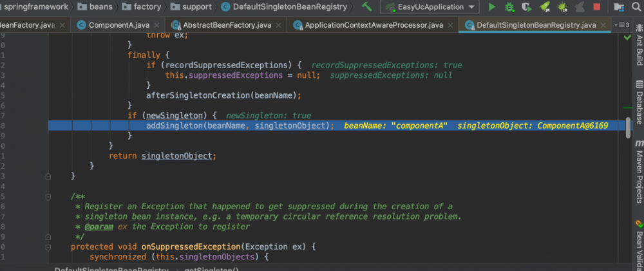
Task: Click the editor vertical scrollbar thumb
Action: tap(628, 127)
